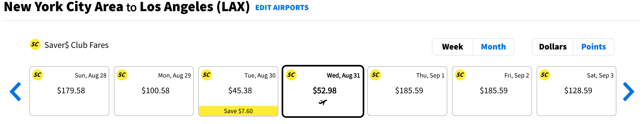
Task: Click the previous week left arrow
Action: point(16,92)
